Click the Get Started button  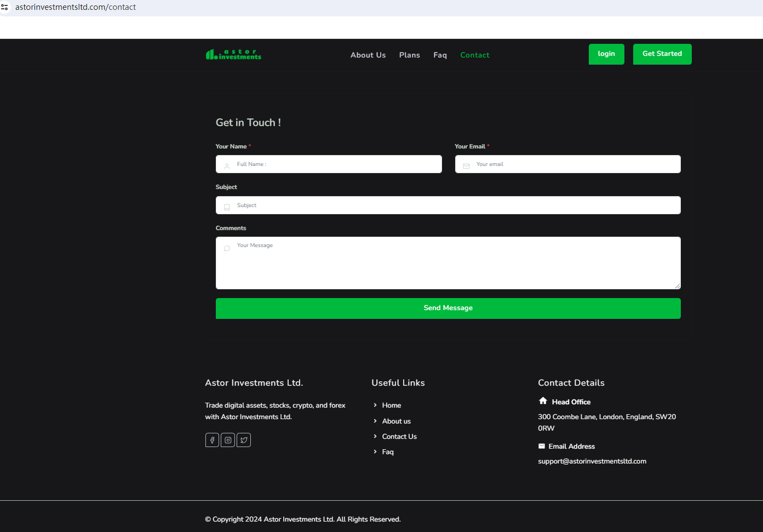click(662, 54)
